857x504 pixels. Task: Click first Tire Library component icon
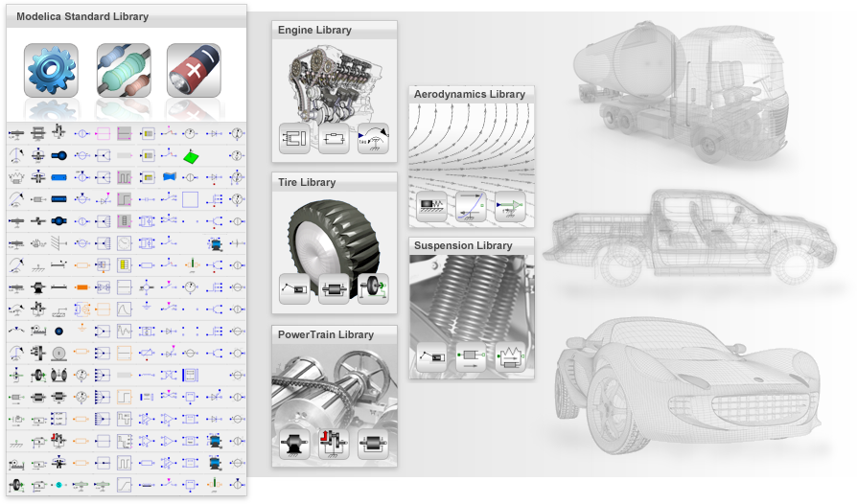(x=294, y=288)
